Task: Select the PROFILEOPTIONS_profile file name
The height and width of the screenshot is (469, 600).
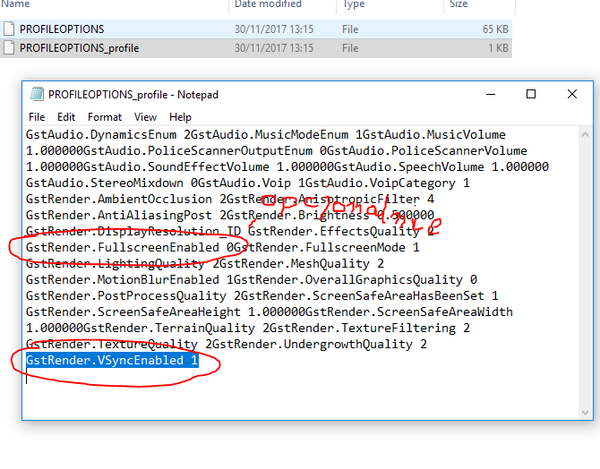Action: [x=79, y=47]
